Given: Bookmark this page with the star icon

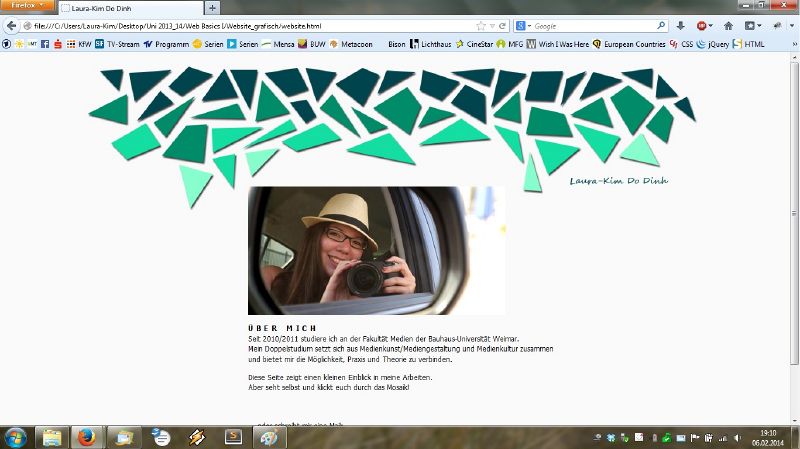Looking at the screenshot, I should [x=481, y=26].
